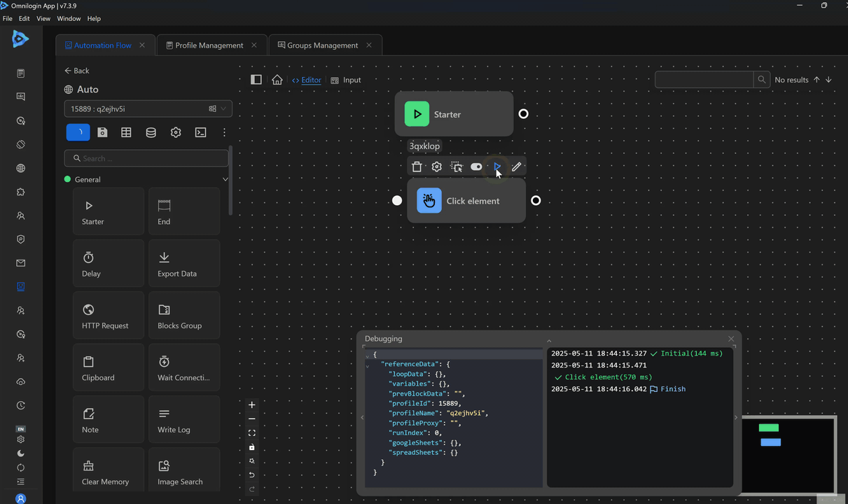
Task: Open the database storage icon
Action: click(x=151, y=132)
